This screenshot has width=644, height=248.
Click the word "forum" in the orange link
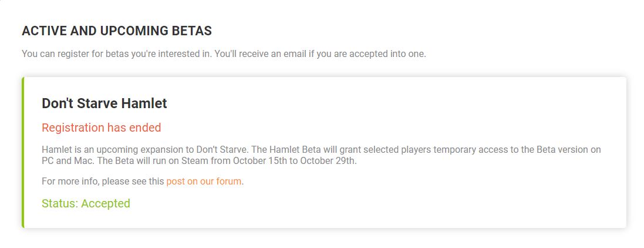point(228,182)
